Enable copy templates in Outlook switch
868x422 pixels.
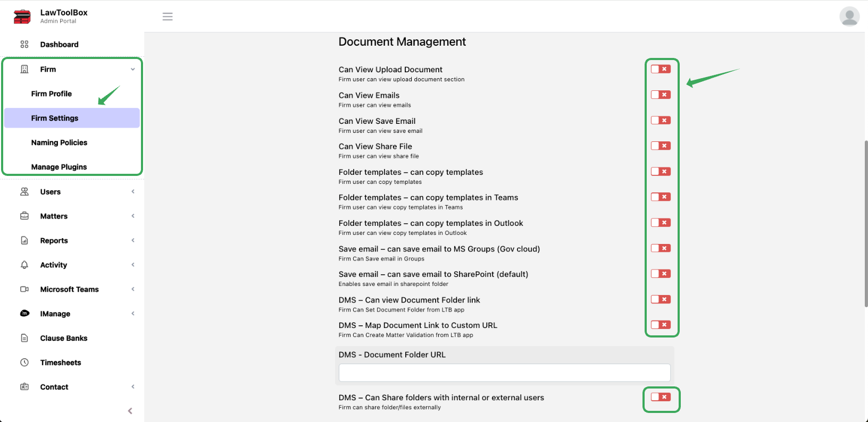point(661,223)
